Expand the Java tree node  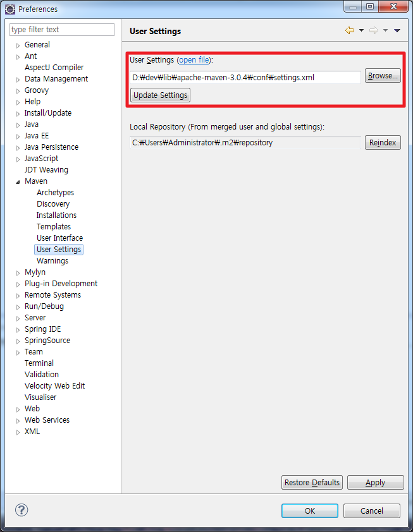pyautogui.click(x=18, y=125)
